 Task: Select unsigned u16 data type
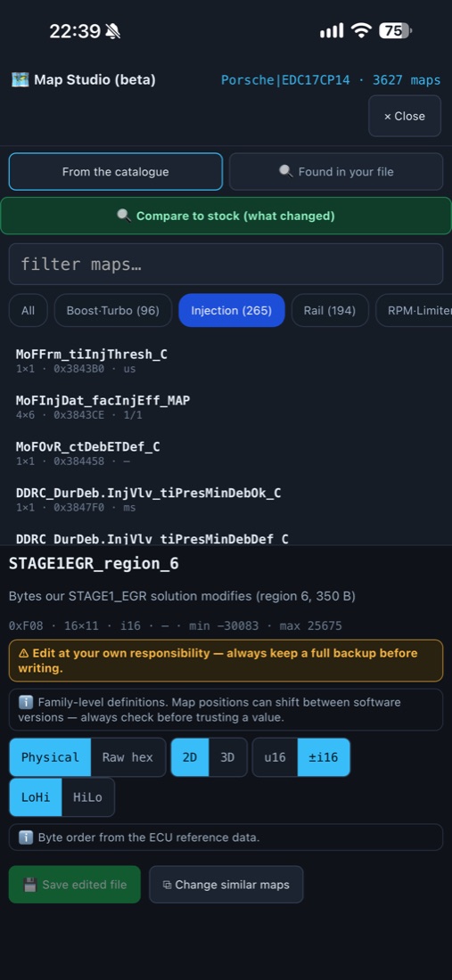tap(275, 757)
